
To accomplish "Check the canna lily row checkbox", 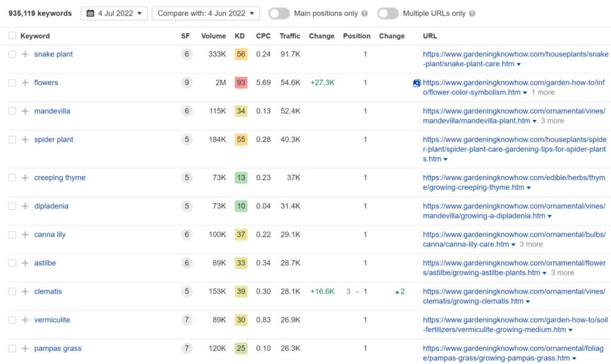I will (13, 235).
